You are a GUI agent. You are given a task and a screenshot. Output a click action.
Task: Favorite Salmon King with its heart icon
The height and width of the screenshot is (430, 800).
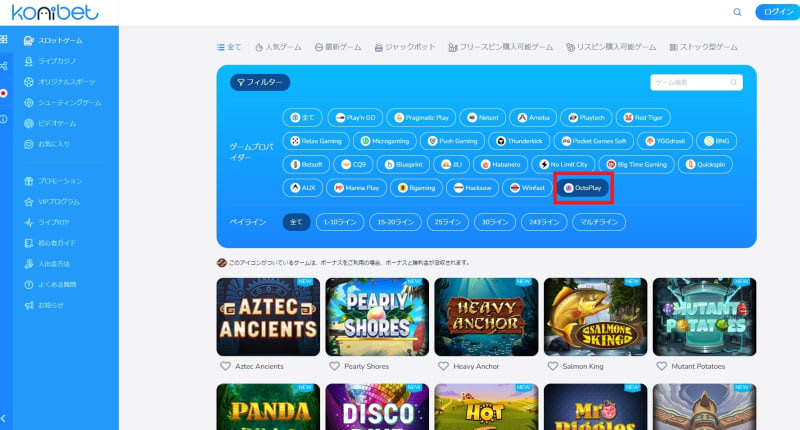[x=553, y=366]
